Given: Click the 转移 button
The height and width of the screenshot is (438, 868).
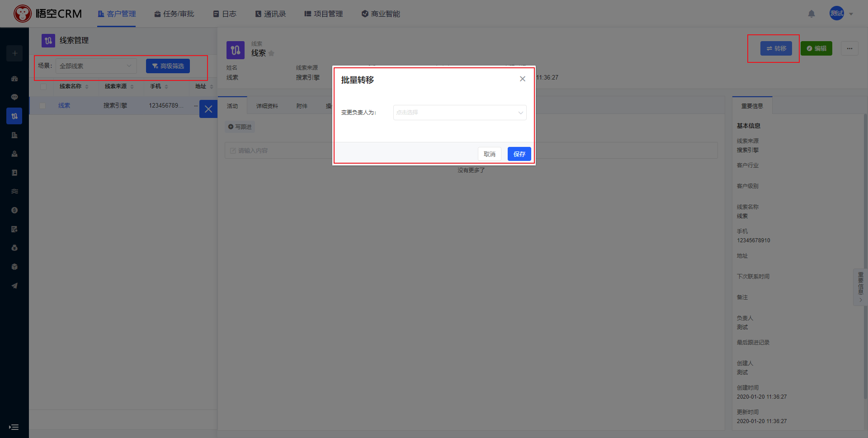Looking at the screenshot, I should [776, 48].
